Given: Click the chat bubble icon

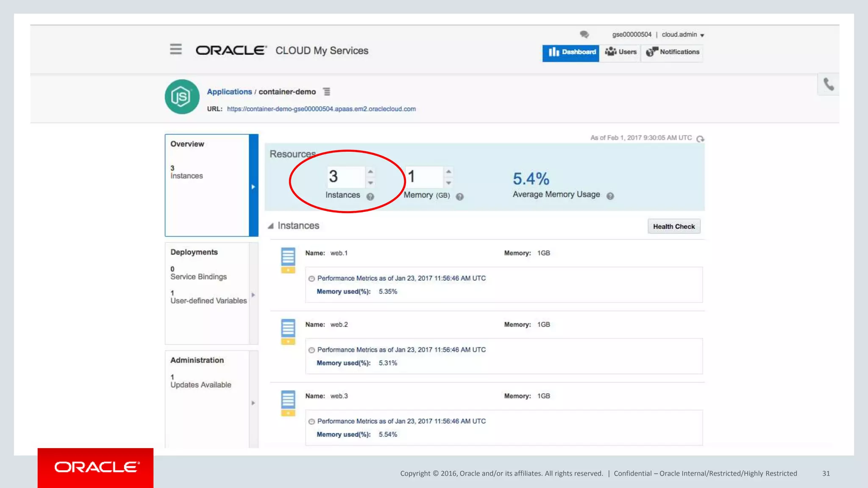Looking at the screenshot, I should pos(584,34).
